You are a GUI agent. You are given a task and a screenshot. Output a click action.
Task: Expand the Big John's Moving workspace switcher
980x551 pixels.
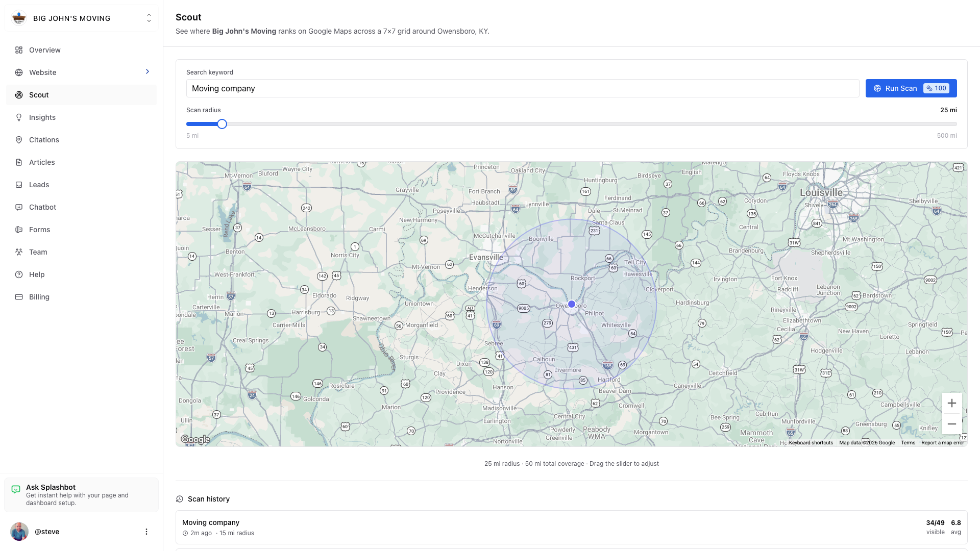149,18
